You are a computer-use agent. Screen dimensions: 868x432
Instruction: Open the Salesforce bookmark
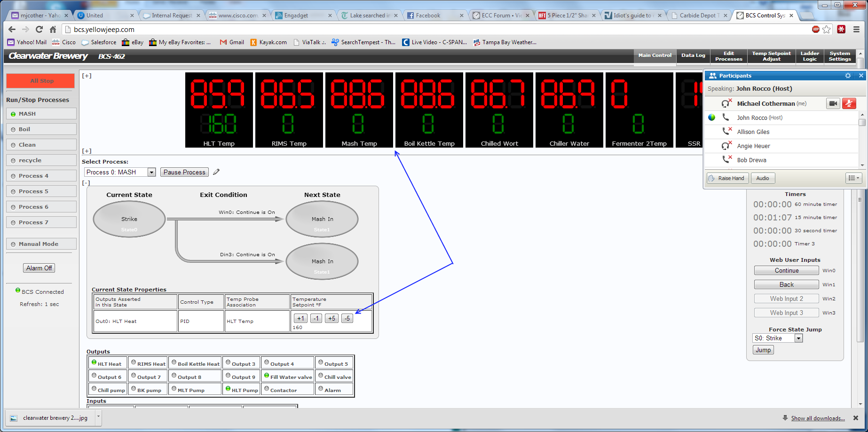[x=99, y=42]
